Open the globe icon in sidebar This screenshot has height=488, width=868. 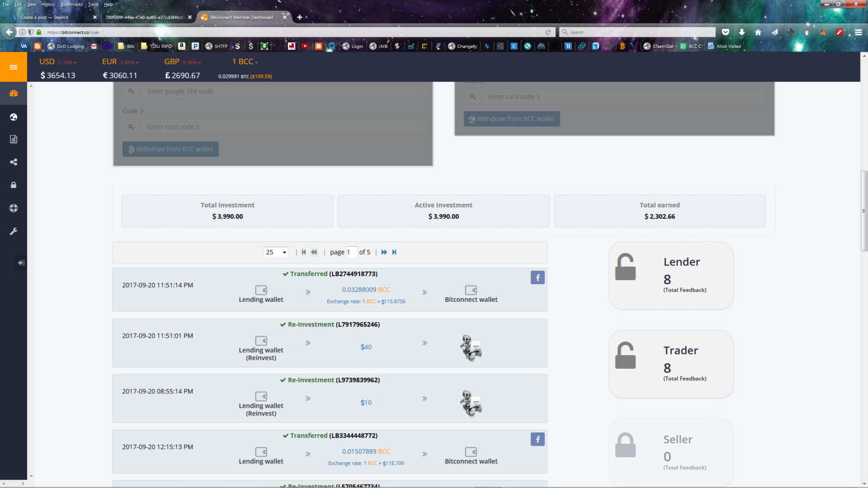[x=14, y=117]
